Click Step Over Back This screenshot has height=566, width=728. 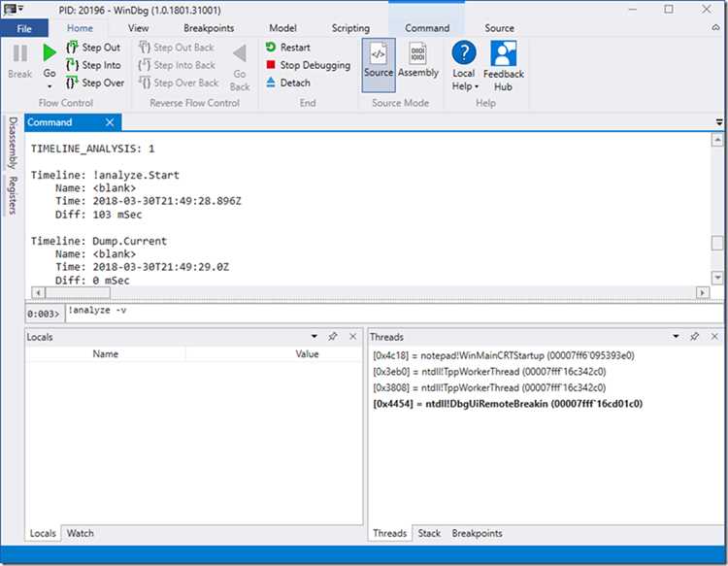pyautogui.click(x=179, y=83)
